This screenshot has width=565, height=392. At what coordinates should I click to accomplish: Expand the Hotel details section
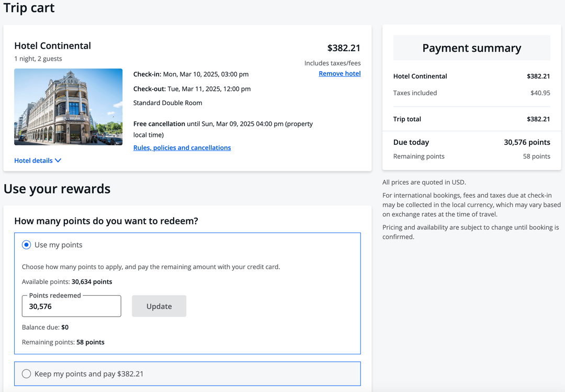pyautogui.click(x=33, y=160)
